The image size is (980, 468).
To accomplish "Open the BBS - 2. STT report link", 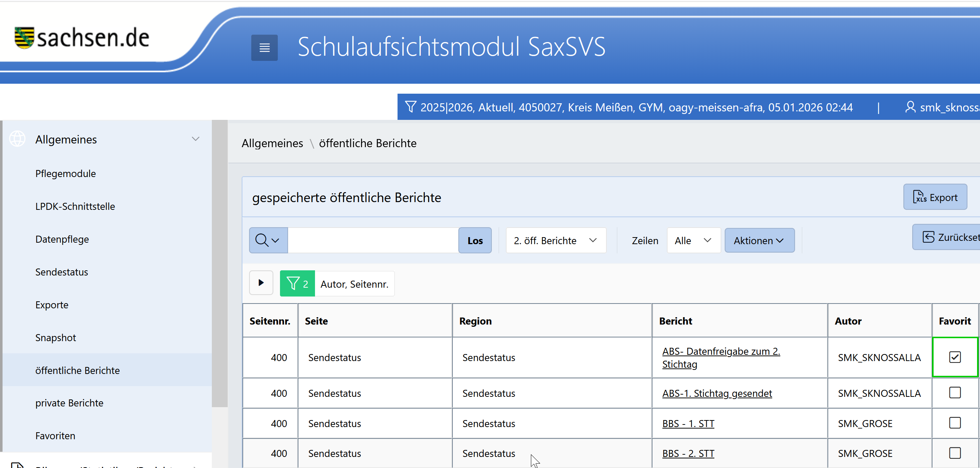I will click(688, 454).
